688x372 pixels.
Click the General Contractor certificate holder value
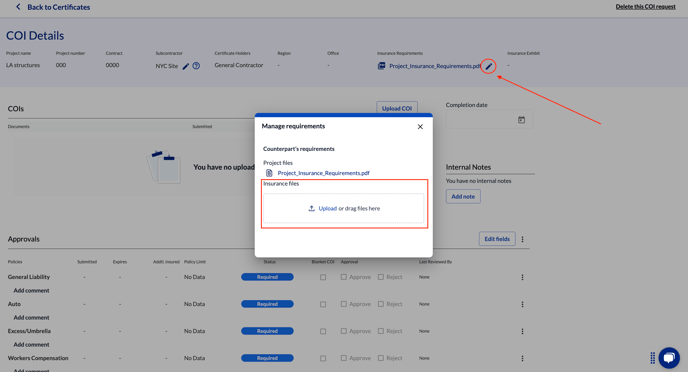point(239,65)
